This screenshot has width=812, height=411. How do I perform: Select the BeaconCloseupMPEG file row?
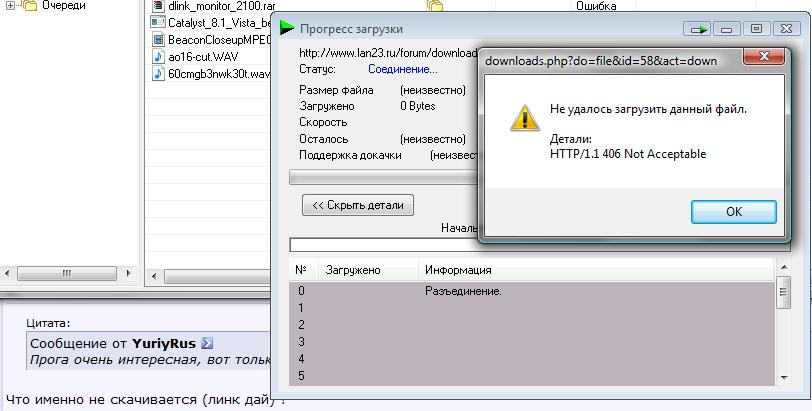coord(220,39)
